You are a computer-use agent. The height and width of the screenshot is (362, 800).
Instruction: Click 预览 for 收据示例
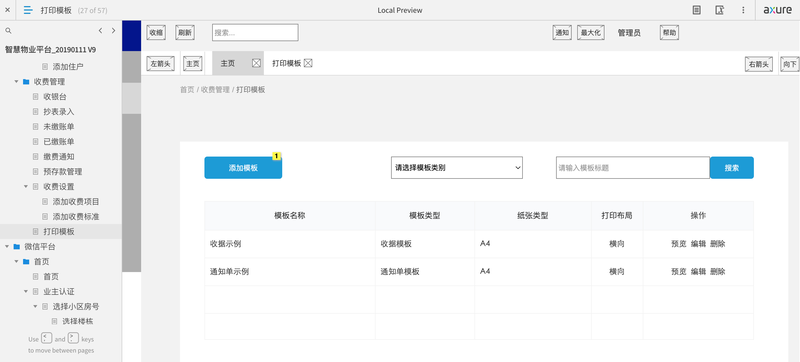coord(679,244)
